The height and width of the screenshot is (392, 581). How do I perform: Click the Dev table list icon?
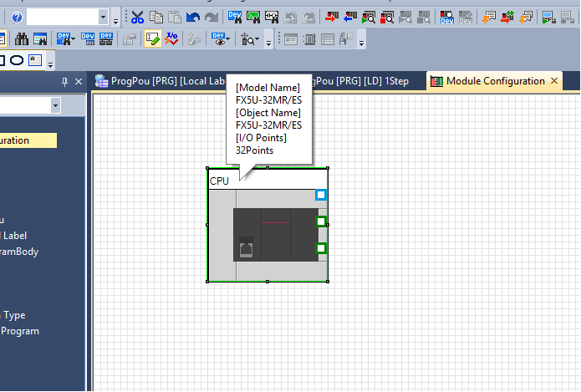click(x=88, y=38)
